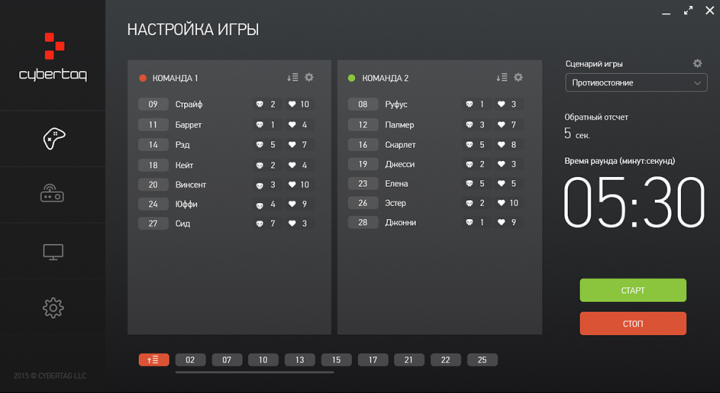Select player number 09 badge
The image size is (720, 393).
153,104
